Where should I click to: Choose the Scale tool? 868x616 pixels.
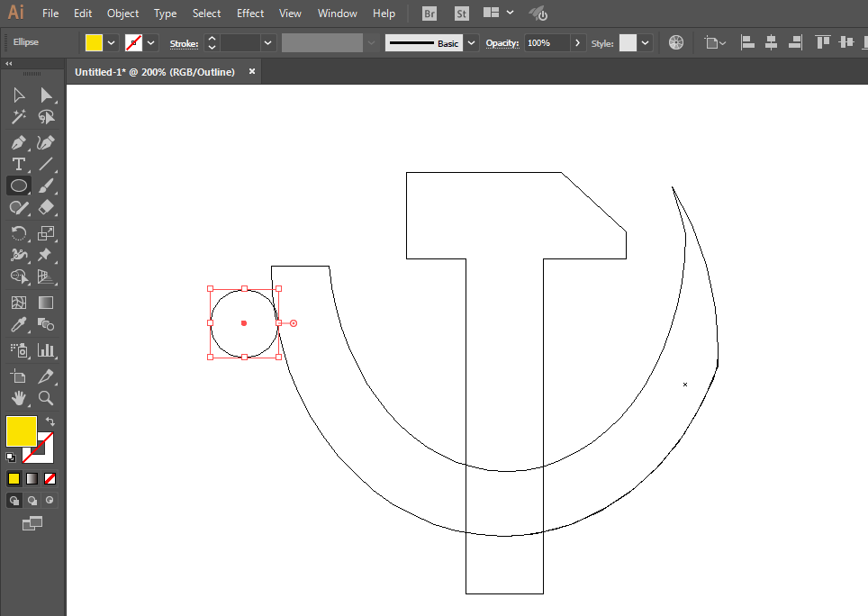[x=46, y=233]
